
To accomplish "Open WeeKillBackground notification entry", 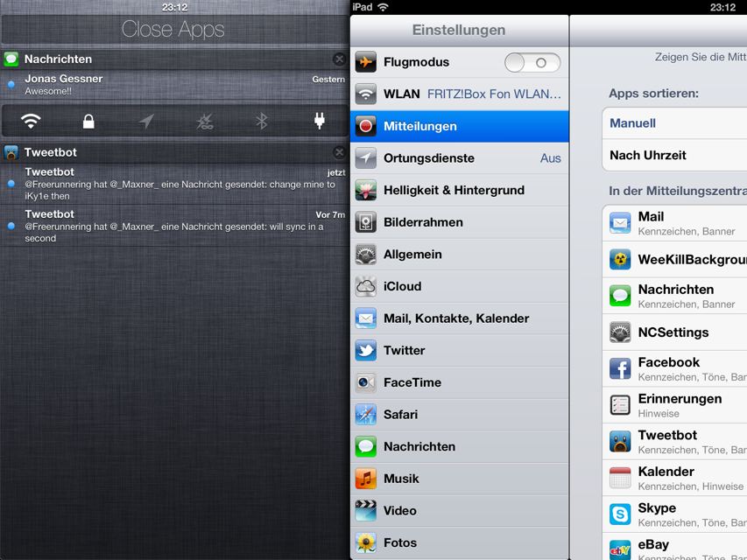I will [x=674, y=260].
